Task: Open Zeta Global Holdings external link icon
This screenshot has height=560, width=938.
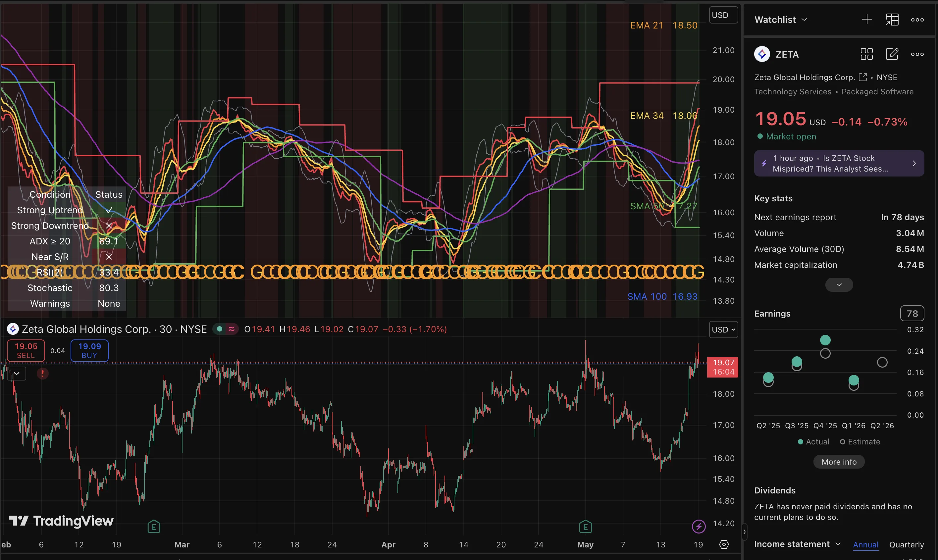Action: pos(862,77)
